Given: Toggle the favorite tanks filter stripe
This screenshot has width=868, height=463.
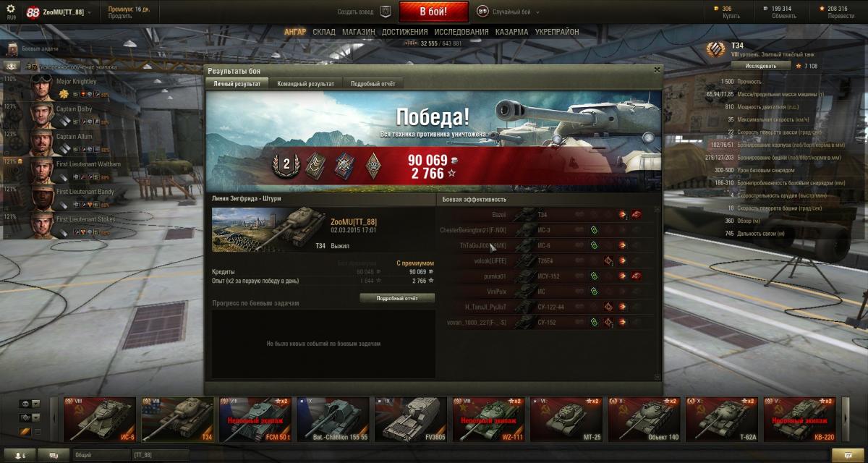Looking at the screenshot, I should (x=24, y=432).
